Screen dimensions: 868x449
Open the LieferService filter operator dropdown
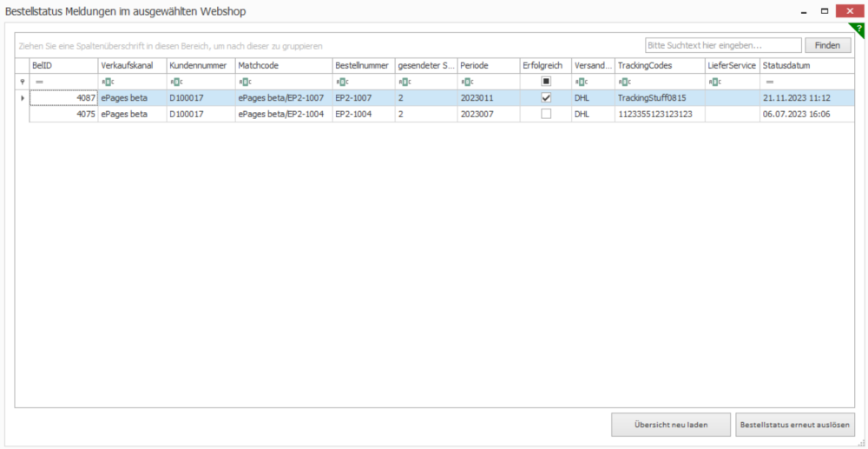coord(714,82)
